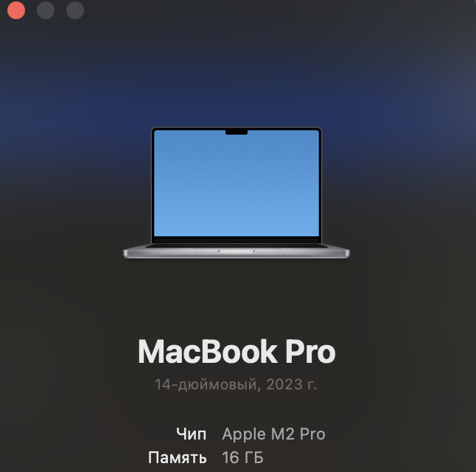Close the About This Mac window
Screen dimensions: 476x472
tap(16, 11)
